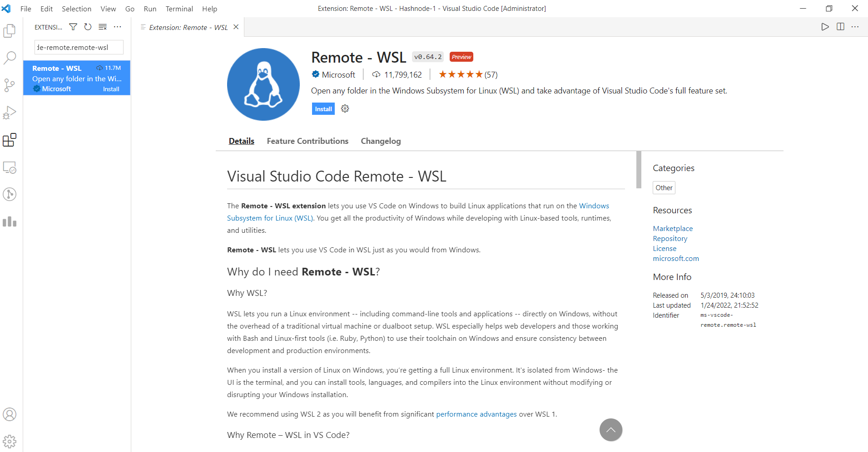The width and height of the screenshot is (868, 452).
Task: Open Source Control view icon
Action: [x=10, y=85]
